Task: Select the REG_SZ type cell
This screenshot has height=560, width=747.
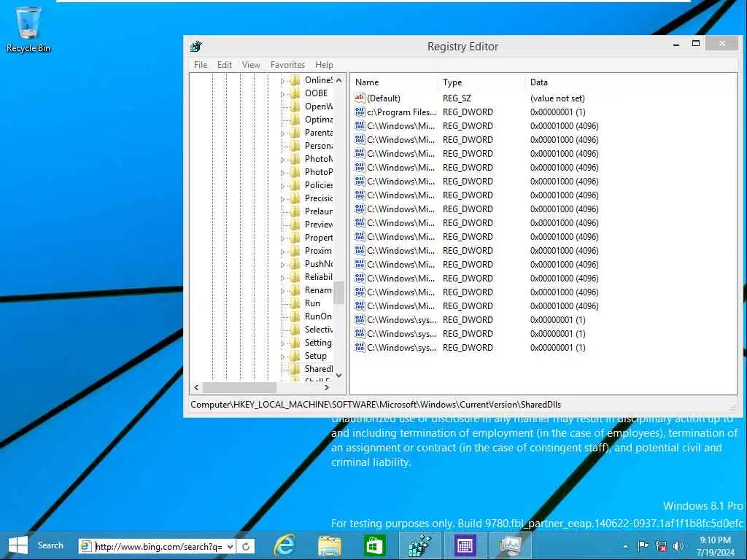Action: [x=457, y=98]
